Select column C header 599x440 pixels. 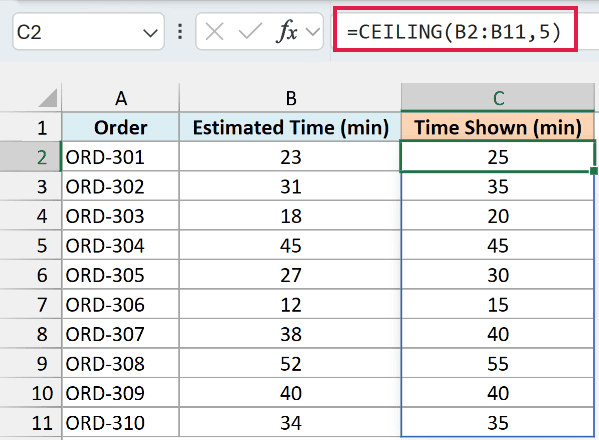click(x=498, y=98)
